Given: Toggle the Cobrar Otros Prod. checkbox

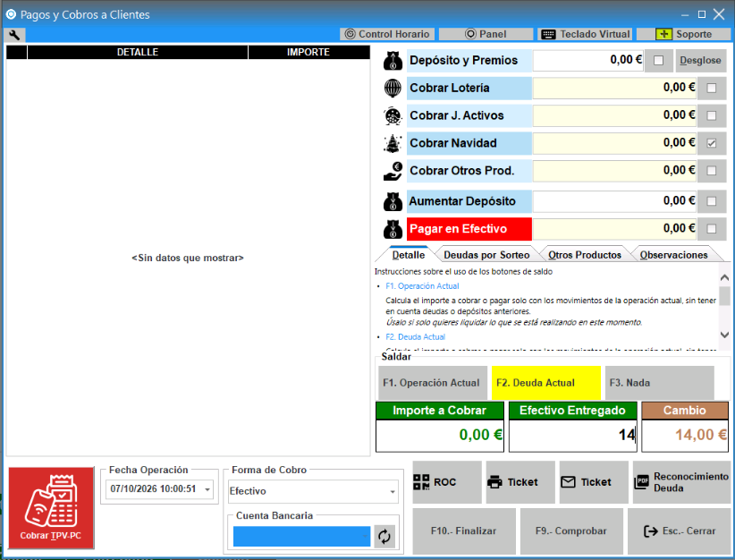Looking at the screenshot, I should 712,171.
